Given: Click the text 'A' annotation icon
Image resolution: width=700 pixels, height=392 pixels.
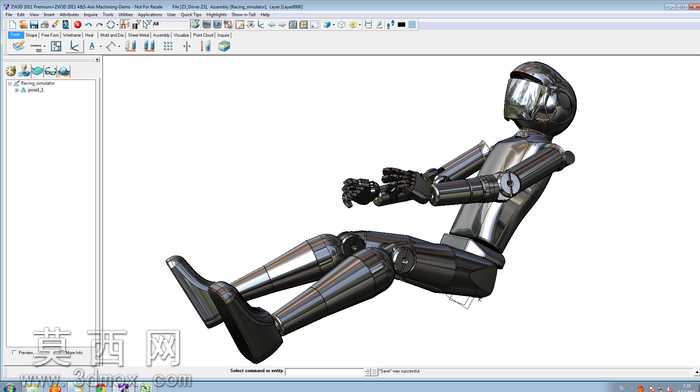Looking at the screenshot, I should pos(92,46).
